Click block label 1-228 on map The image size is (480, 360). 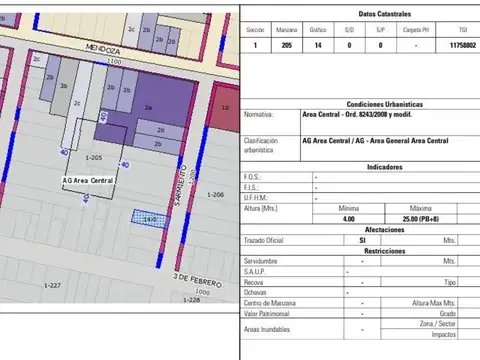click(x=192, y=300)
